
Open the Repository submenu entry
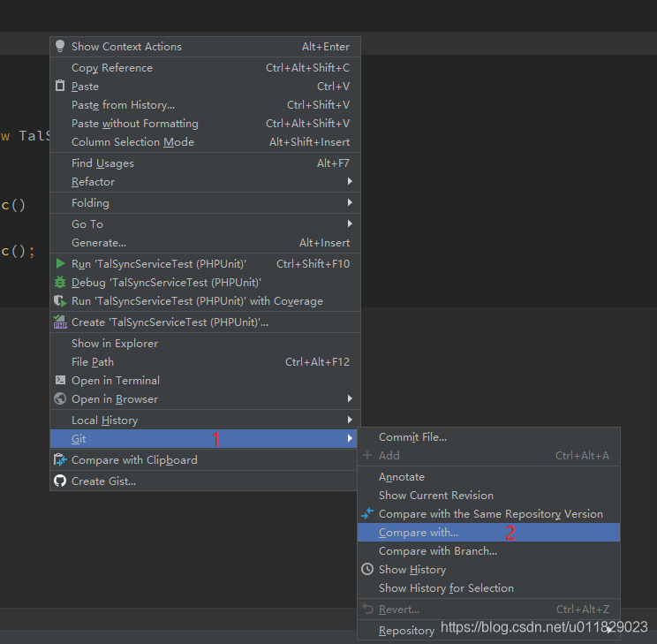click(488, 630)
